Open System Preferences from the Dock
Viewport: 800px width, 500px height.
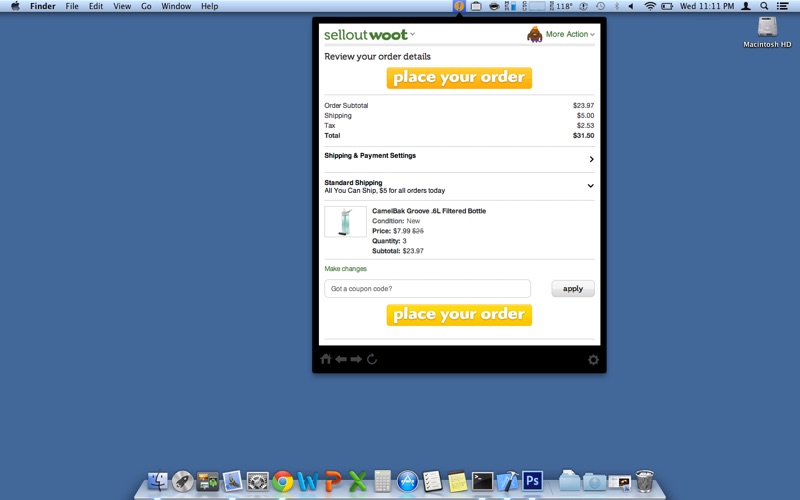point(258,481)
